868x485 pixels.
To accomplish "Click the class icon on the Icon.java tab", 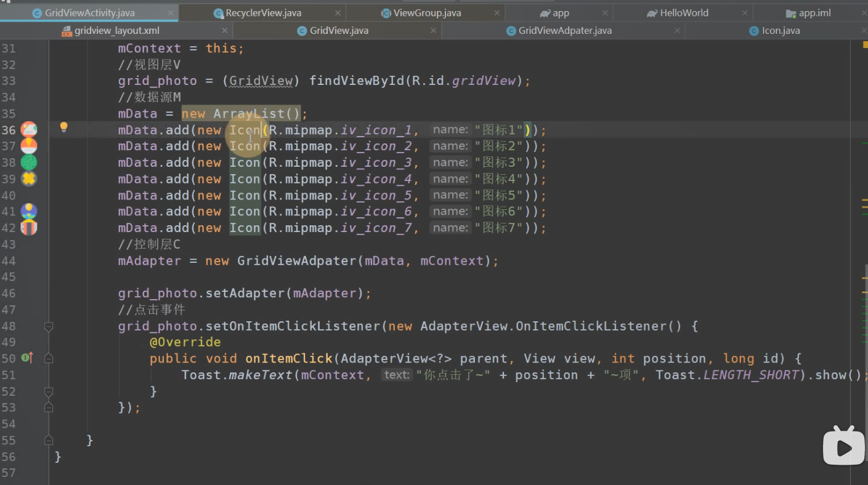I will point(754,31).
